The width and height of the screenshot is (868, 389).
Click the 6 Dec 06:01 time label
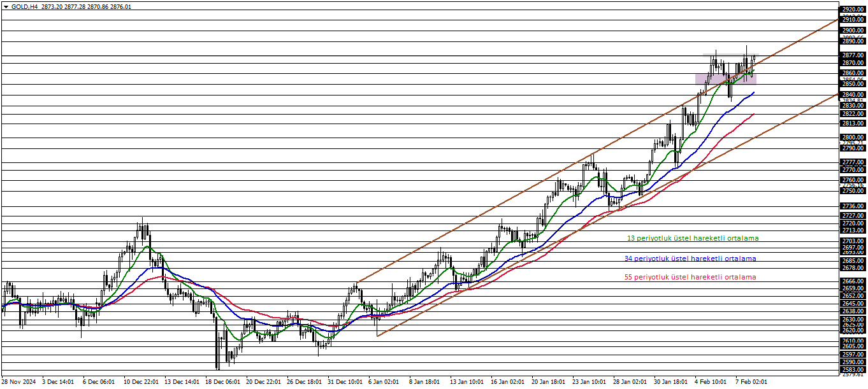99,382
